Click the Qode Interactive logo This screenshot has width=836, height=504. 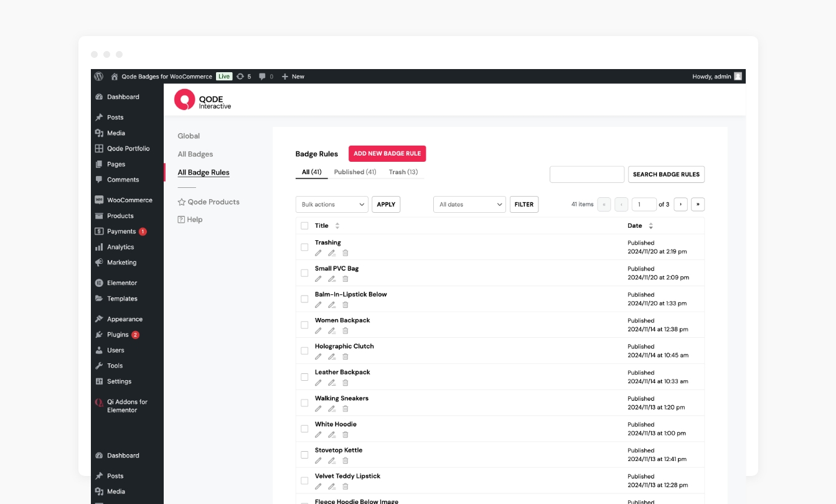point(203,100)
